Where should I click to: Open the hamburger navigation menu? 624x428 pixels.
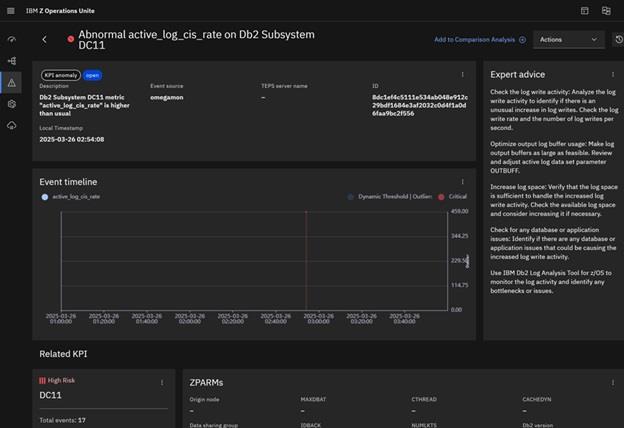click(x=11, y=10)
